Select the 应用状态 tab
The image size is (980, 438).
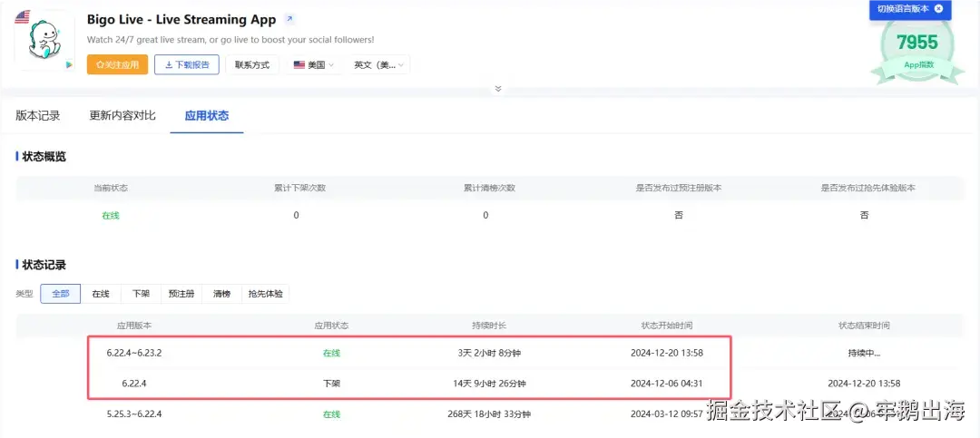207,115
